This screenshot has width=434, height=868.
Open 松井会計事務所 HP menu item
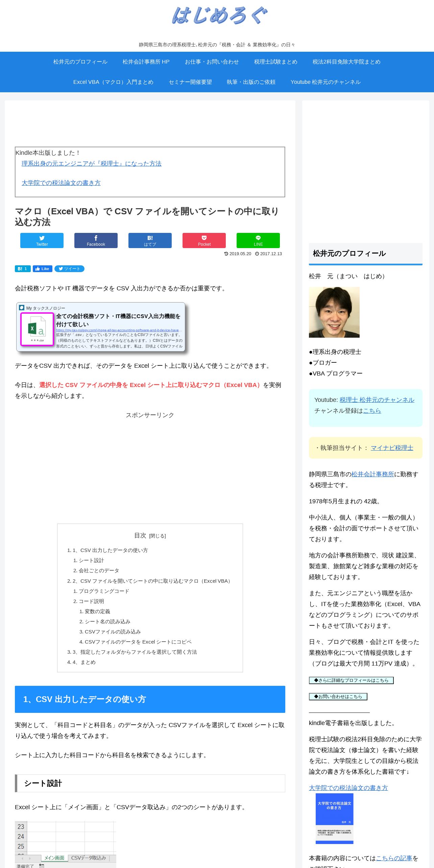click(146, 62)
